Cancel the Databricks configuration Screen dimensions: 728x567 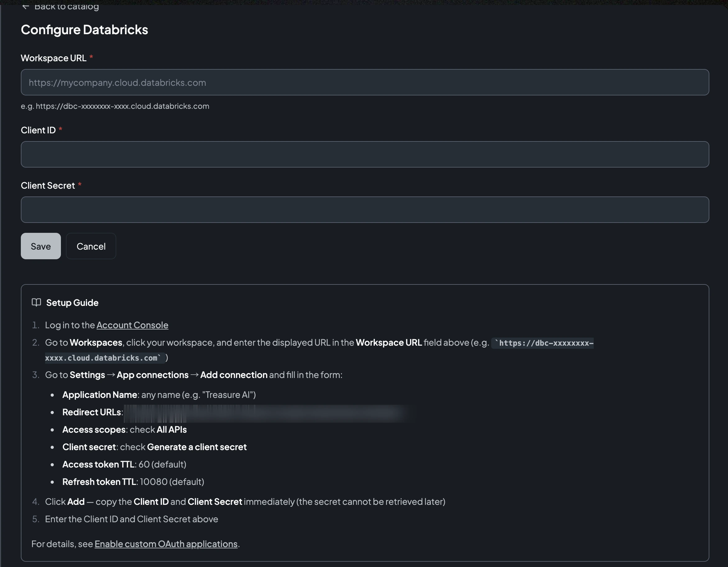(x=91, y=246)
